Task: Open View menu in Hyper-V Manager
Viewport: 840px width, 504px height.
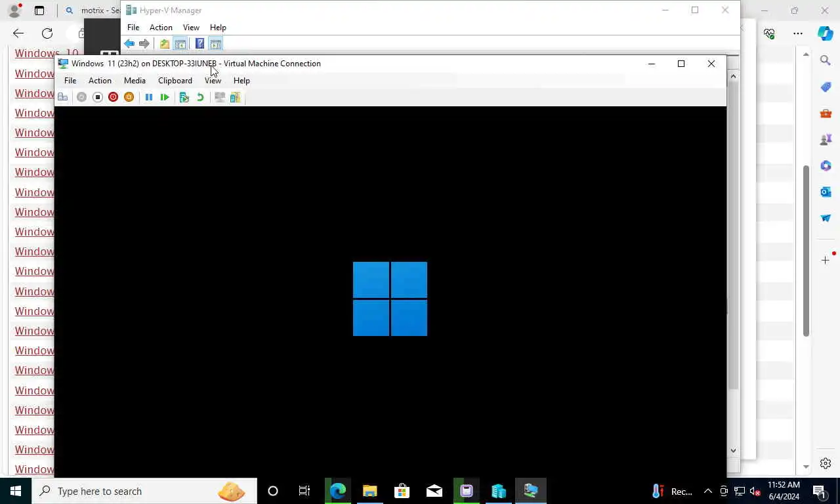Action: coord(191,28)
